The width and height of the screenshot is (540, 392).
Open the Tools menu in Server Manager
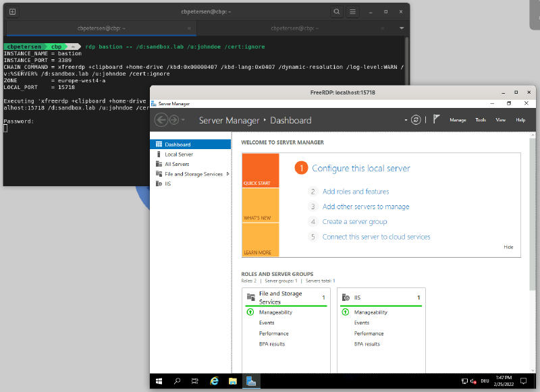tap(481, 119)
